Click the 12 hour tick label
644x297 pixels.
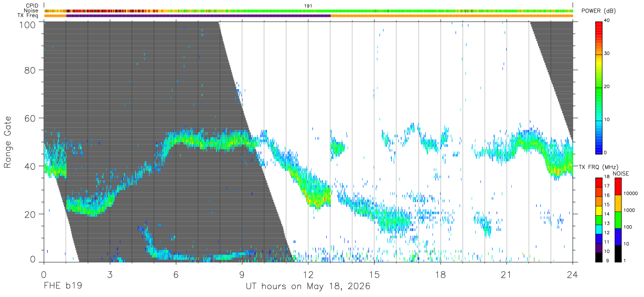[308, 274]
